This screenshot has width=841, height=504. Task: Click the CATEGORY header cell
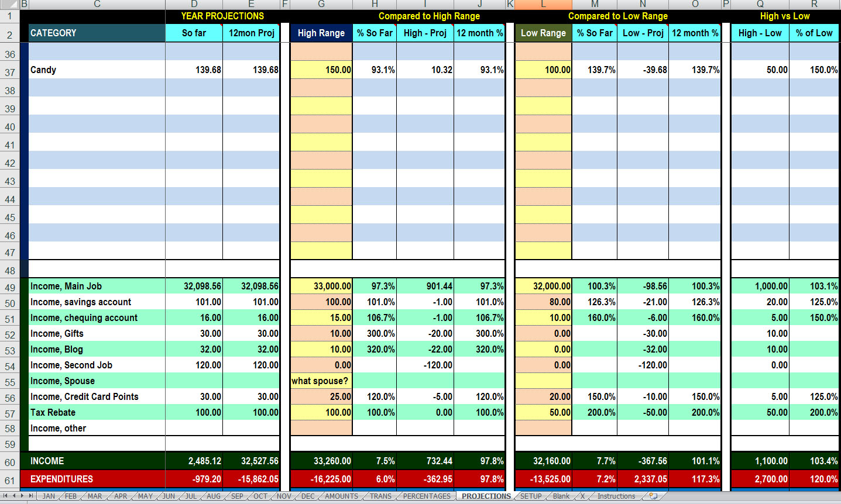click(97, 33)
